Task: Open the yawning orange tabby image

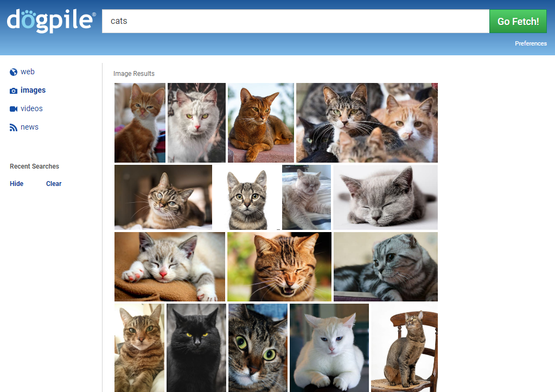Action: point(279,266)
